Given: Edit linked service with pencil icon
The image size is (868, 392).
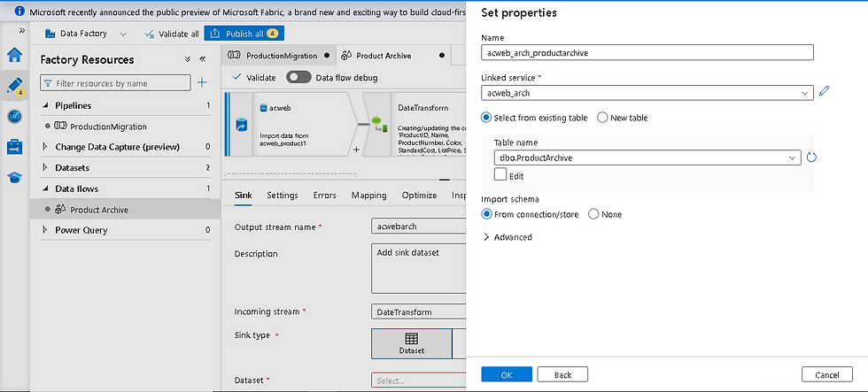Looking at the screenshot, I should (824, 92).
